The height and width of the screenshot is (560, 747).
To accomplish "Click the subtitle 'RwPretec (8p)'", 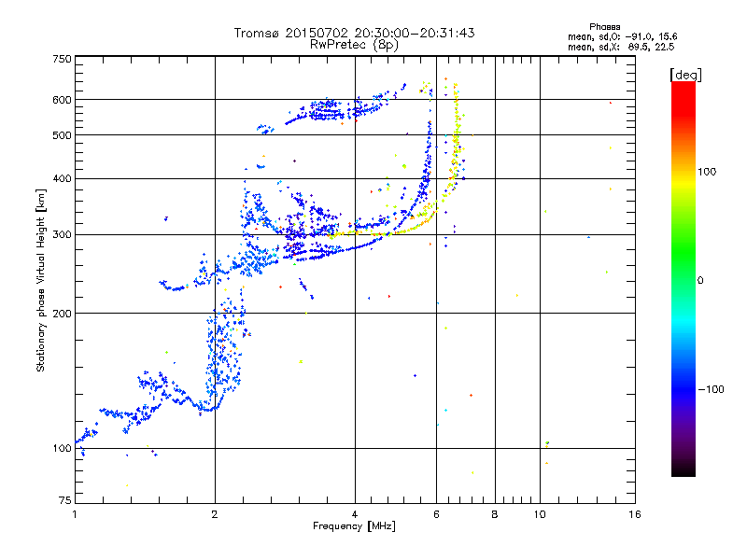I will (x=354, y=45).
